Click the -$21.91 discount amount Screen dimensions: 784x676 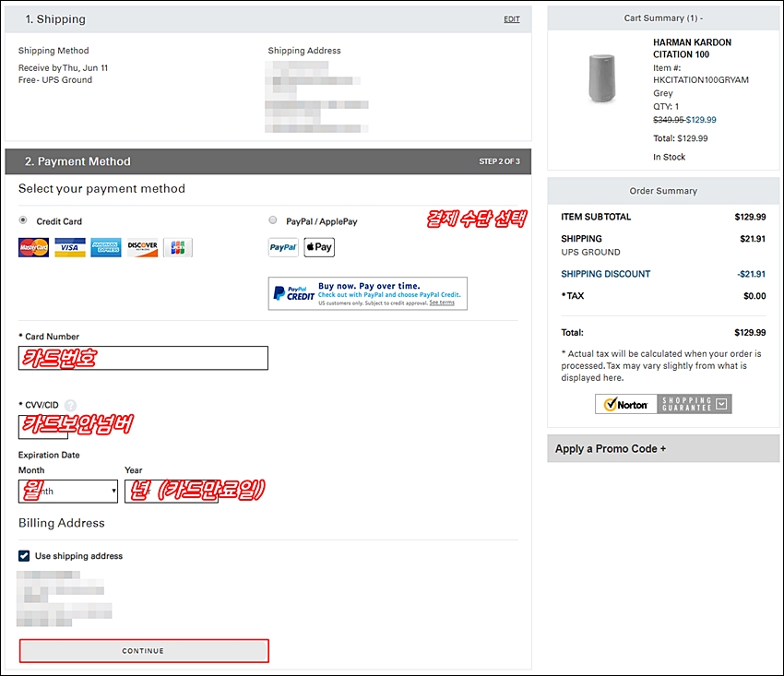coord(752,274)
